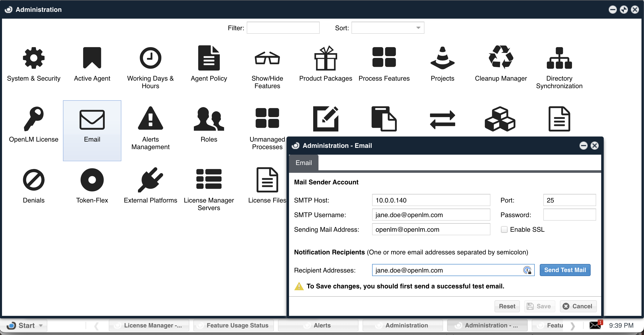
Task: Expand the Sort dropdown
Action: pyautogui.click(x=418, y=28)
